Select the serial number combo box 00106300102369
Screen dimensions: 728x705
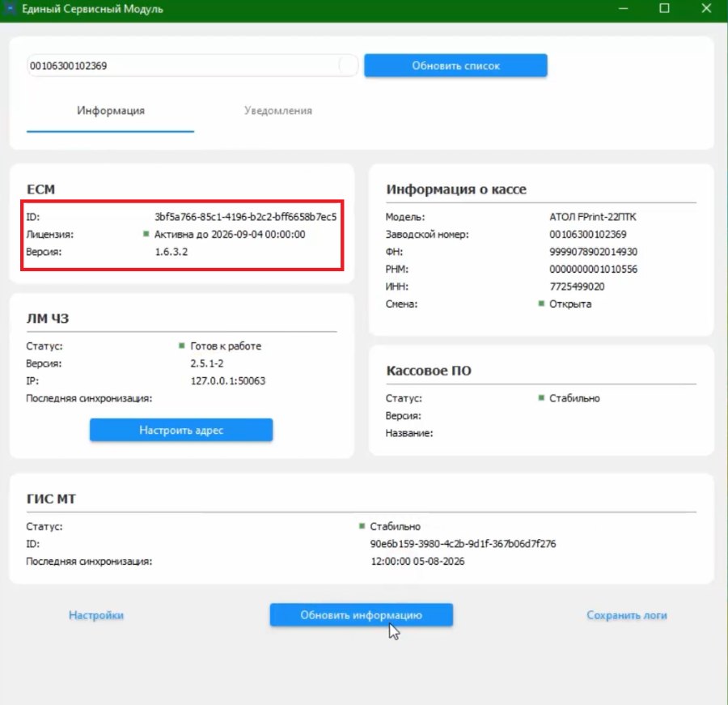(x=193, y=66)
